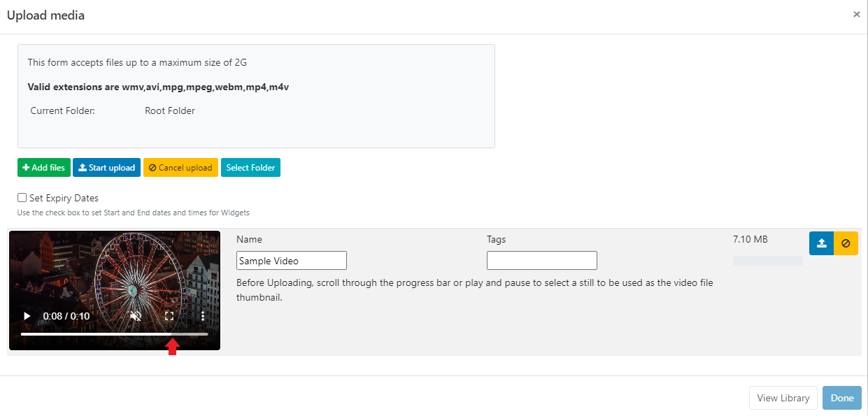Open the video player three-dot menu
The image size is (868, 416).
[x=203, y=316]
